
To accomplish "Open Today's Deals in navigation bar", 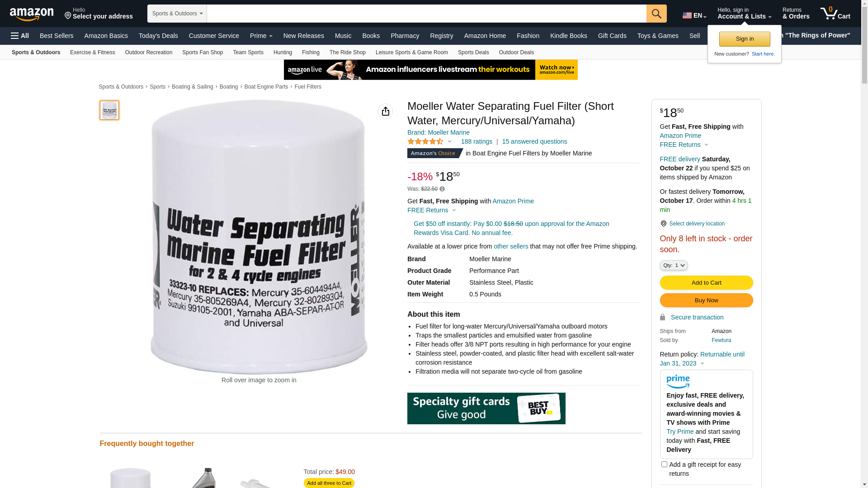I will (158, 36).
